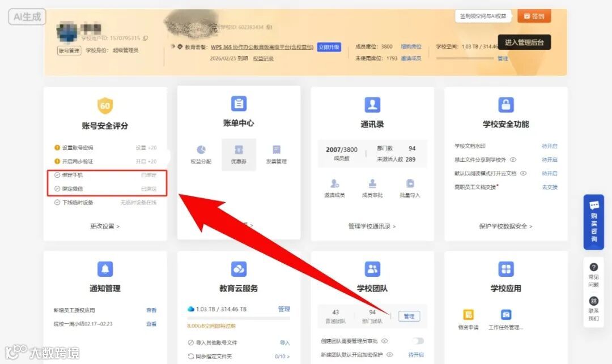Click 待开启 for 学校文档水印
612x364 pixels.
[550, 146]
